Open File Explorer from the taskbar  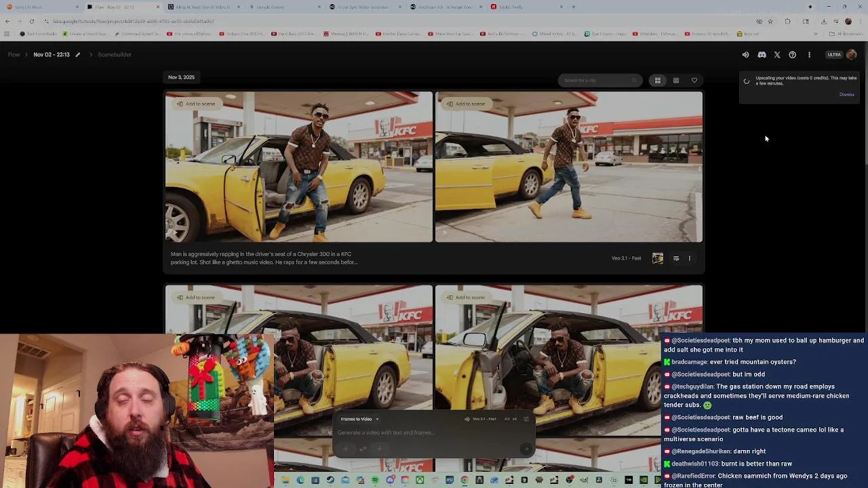point(285,481)
